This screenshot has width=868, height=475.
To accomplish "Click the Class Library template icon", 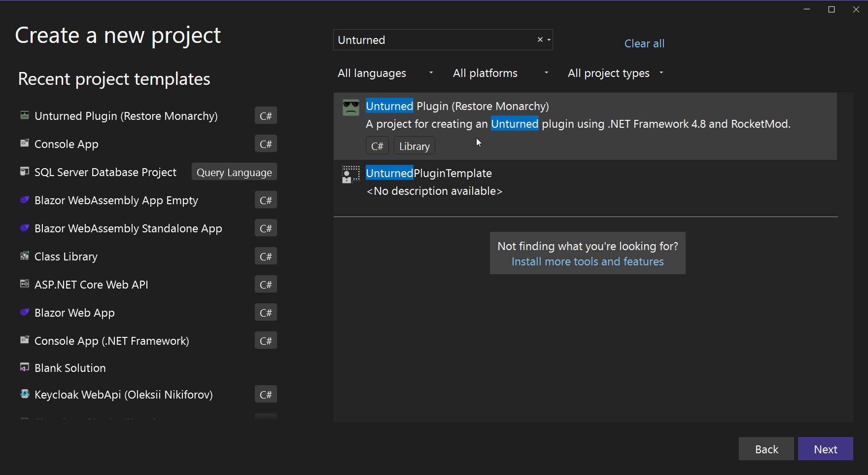I will [25, 256].
